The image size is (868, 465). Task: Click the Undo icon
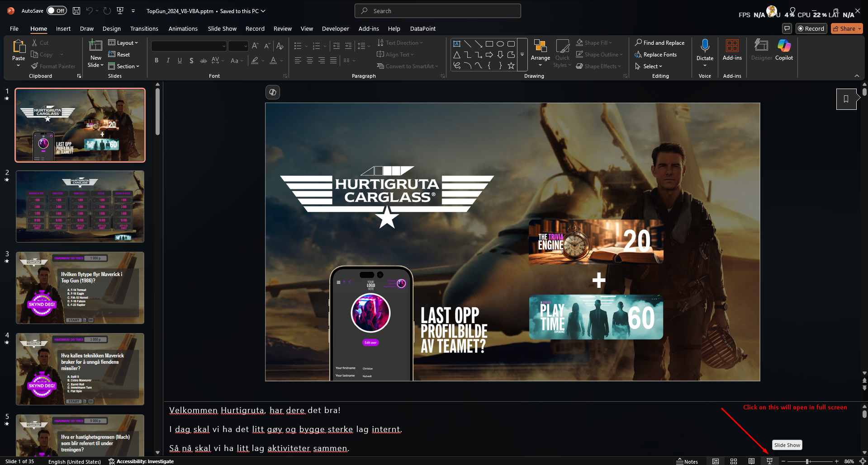point(90,10)
